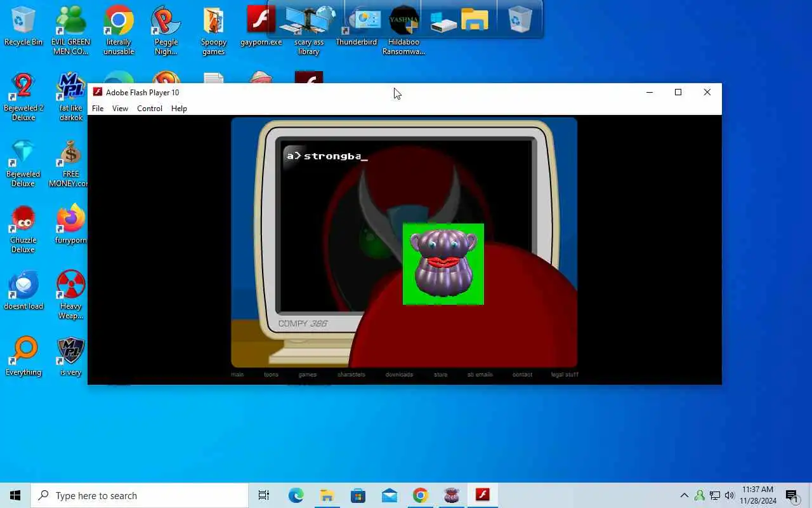Open the Heavy Weapon desktop shortcut

tap(71, 295)
